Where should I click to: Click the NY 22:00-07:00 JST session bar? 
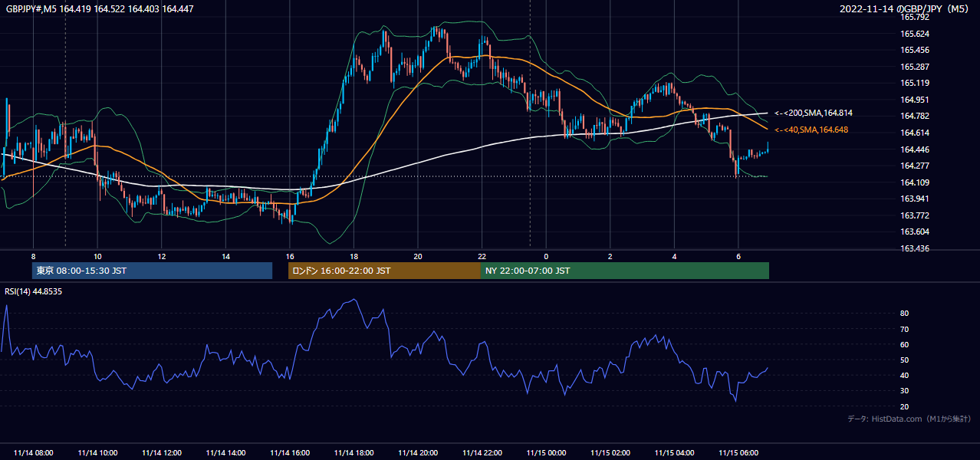click(625, 271)
